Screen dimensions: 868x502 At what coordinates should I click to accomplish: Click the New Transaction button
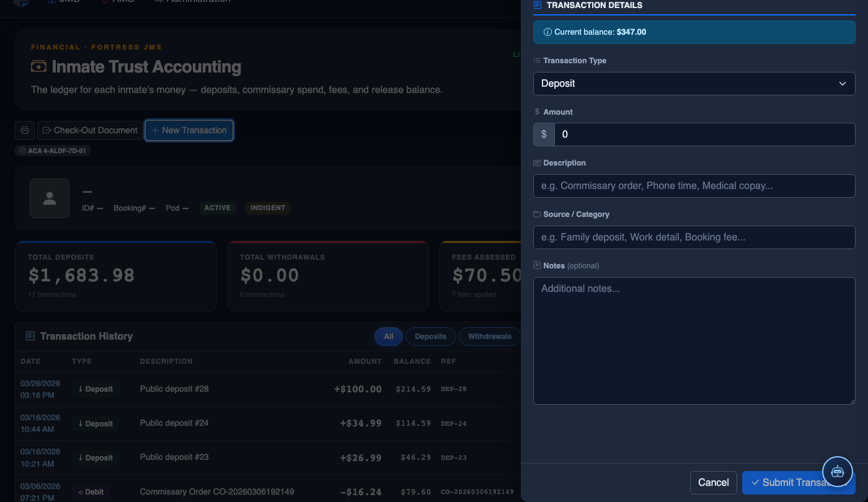[189, 130]
